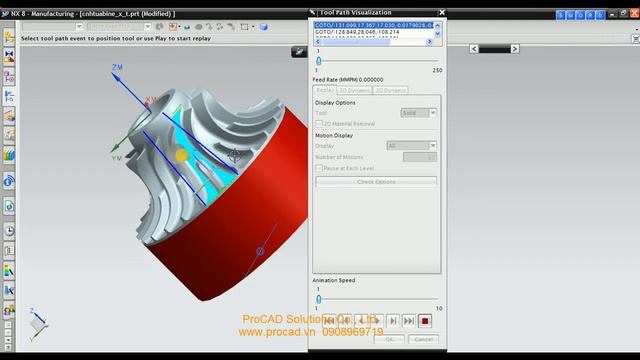640x360 pixels.
Task: Open the Operation Navigator sidebar icon
Action: click(9, 96)
